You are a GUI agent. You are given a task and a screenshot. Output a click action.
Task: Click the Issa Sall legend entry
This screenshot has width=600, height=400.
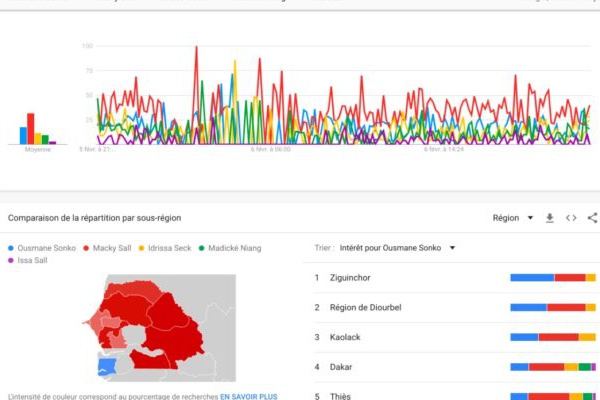[x=28, y=260]
